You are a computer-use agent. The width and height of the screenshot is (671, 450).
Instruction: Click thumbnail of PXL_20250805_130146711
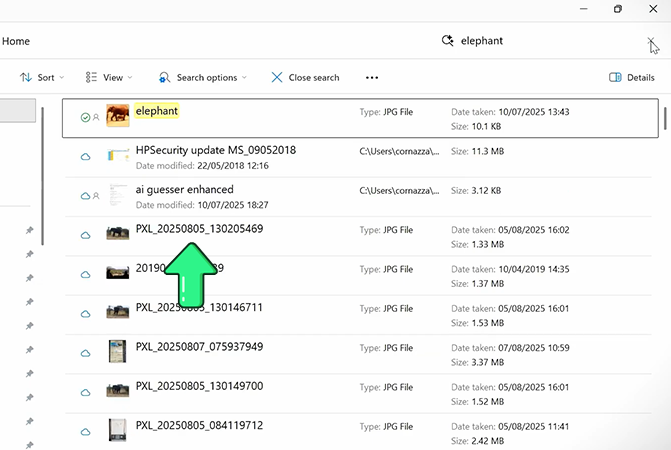click(x=118, y=312)
